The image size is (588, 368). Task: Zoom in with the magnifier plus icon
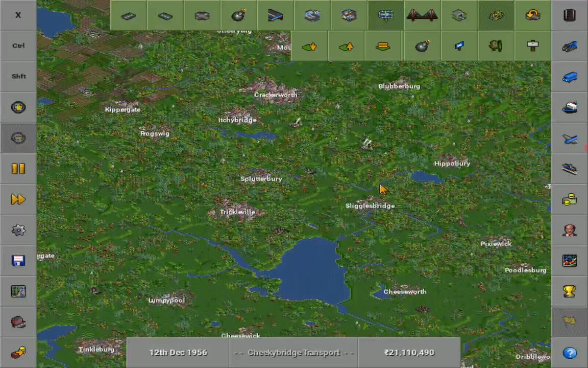18,107
